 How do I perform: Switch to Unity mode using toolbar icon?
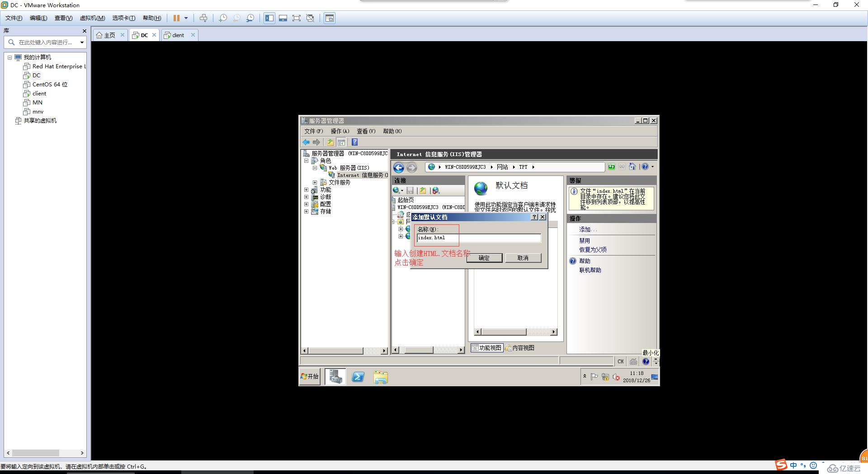[310, 18]
